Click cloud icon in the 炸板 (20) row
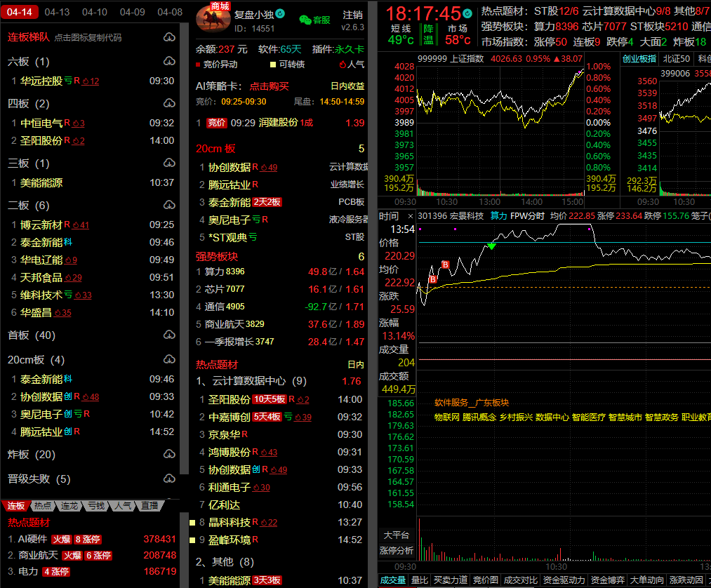Screen dimensions: 711x588 [x=169, y=455]
